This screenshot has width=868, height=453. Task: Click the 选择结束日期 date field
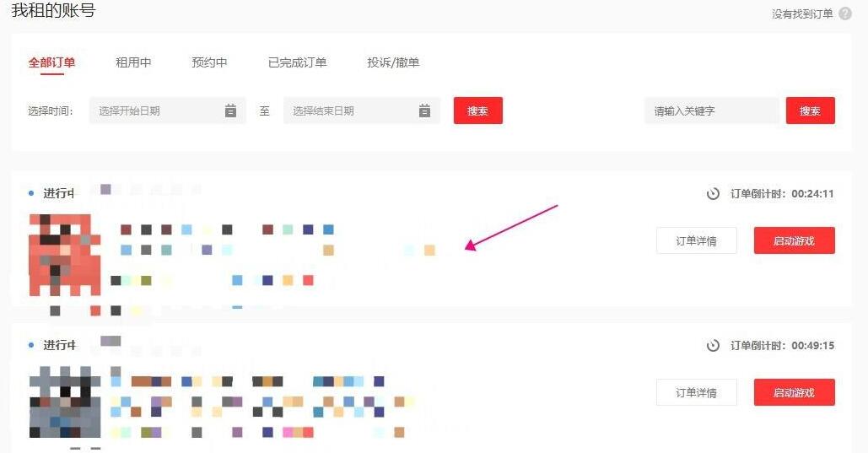pos(350,111)
